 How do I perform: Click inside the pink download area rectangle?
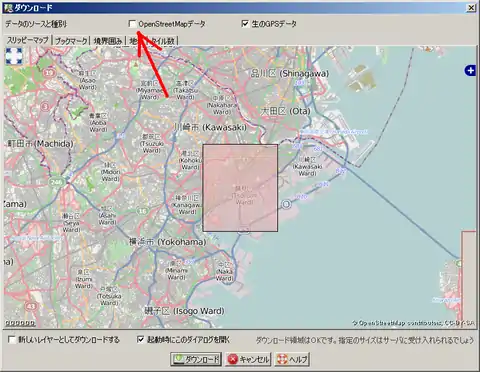(240, 188)
